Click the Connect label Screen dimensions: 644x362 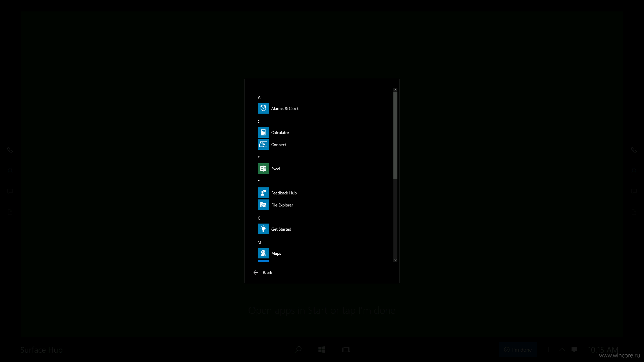tap(278, 145)
